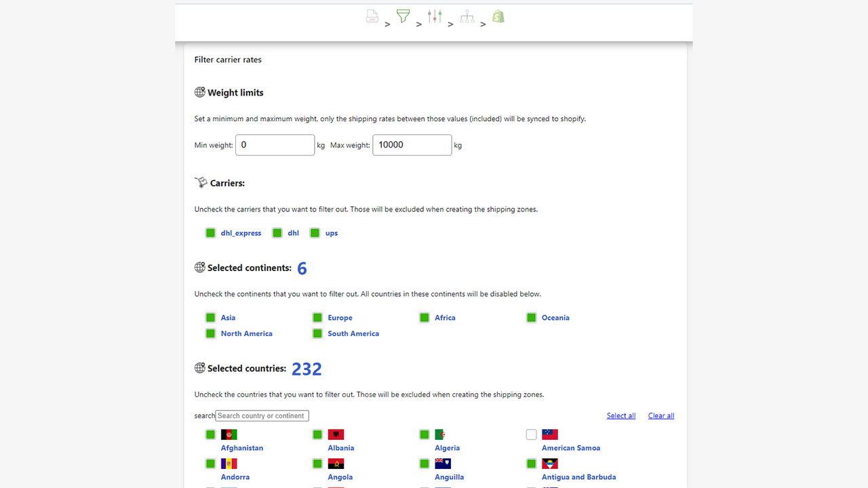This screenshot has height=488, width=868.
Task: Click the selected countries count 232
Action: [x=307, y=369]
